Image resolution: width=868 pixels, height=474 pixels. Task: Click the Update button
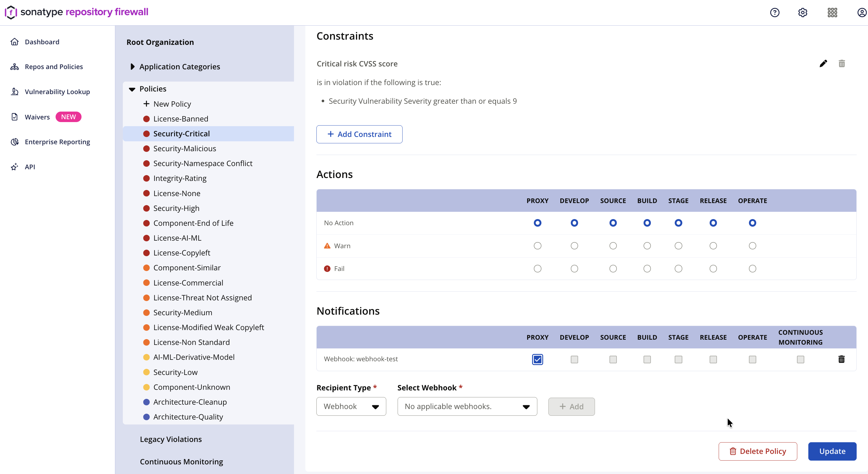click(x=832, y=451)
